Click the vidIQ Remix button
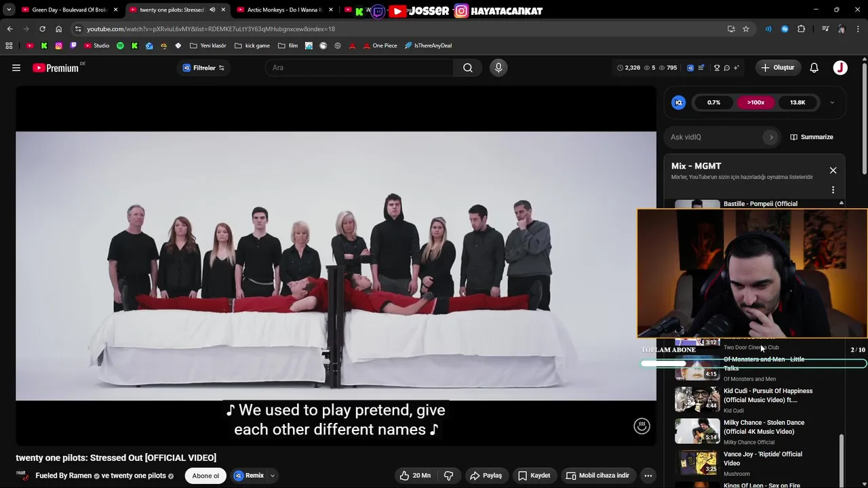The image size is (868, 488). pos(249,476)
